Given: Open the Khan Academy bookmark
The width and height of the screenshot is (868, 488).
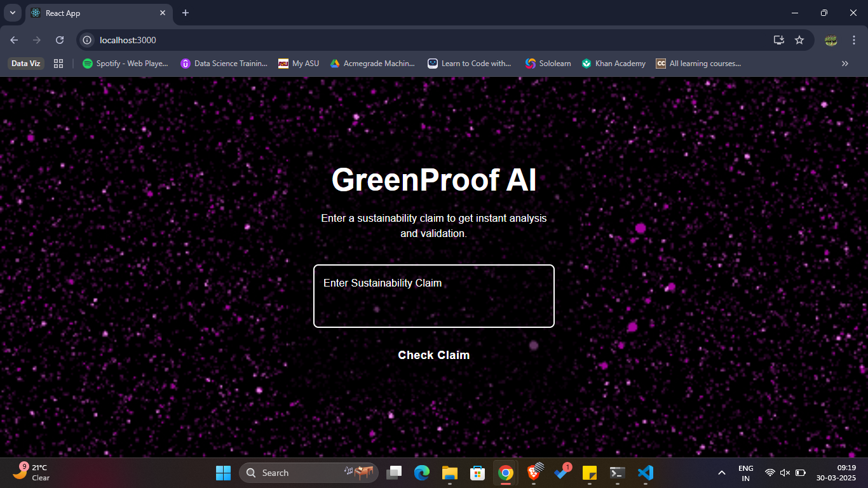Looking at the screenshot, I should tap(613, 63).
